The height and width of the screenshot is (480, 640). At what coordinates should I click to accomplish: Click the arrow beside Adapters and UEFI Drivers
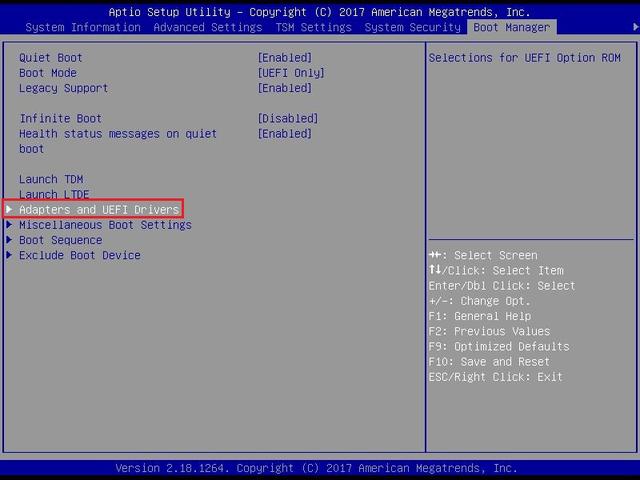tap(10, 210)
